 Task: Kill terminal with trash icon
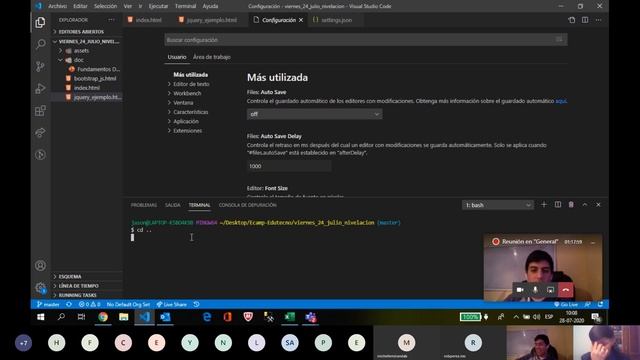(x=571, y=204)
